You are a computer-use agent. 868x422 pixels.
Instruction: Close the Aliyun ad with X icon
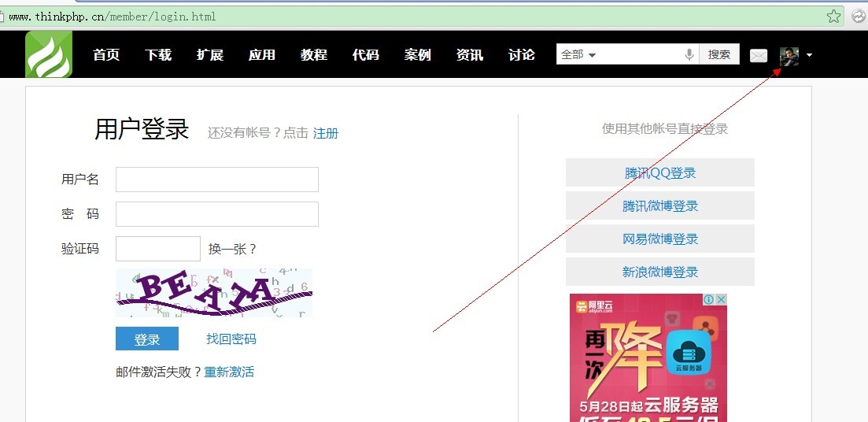(720, 300)
